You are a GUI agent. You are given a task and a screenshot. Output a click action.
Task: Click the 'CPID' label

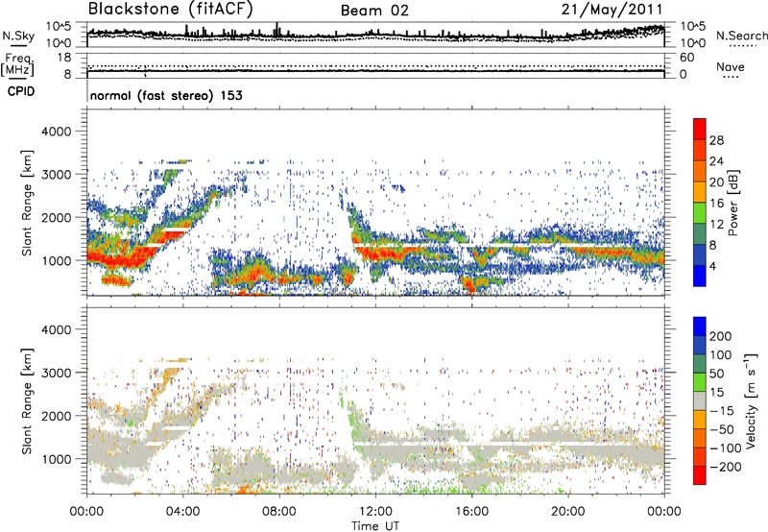[21, 91]
